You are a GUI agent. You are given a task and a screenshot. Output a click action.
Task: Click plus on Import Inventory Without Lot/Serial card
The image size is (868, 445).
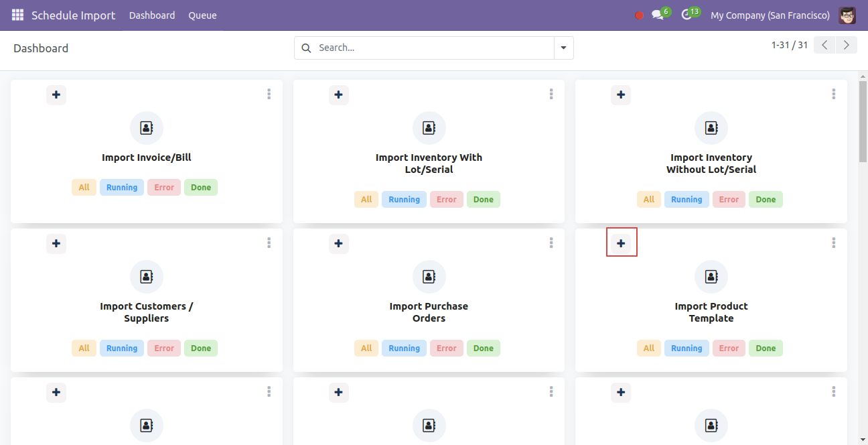click(621, 95)
